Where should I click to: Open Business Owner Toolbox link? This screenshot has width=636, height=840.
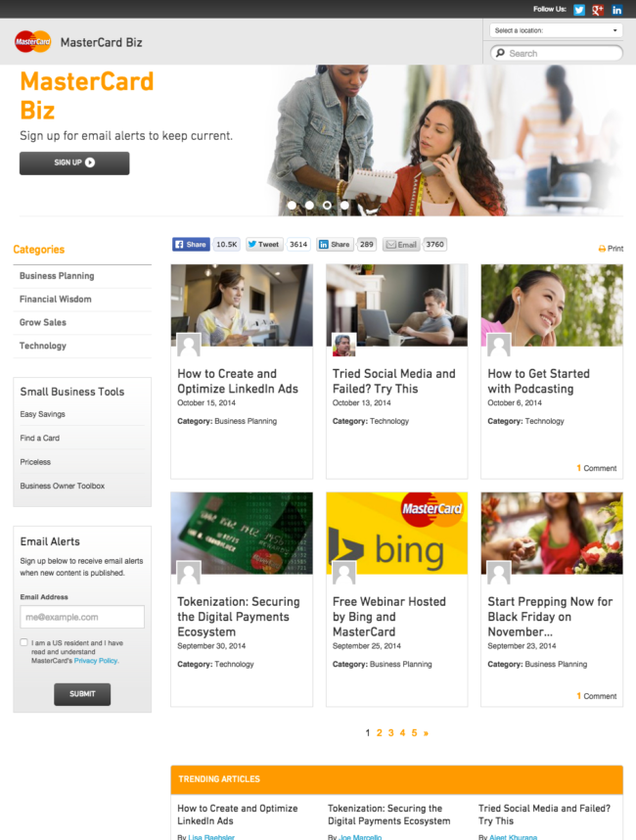tap(62, 486)
